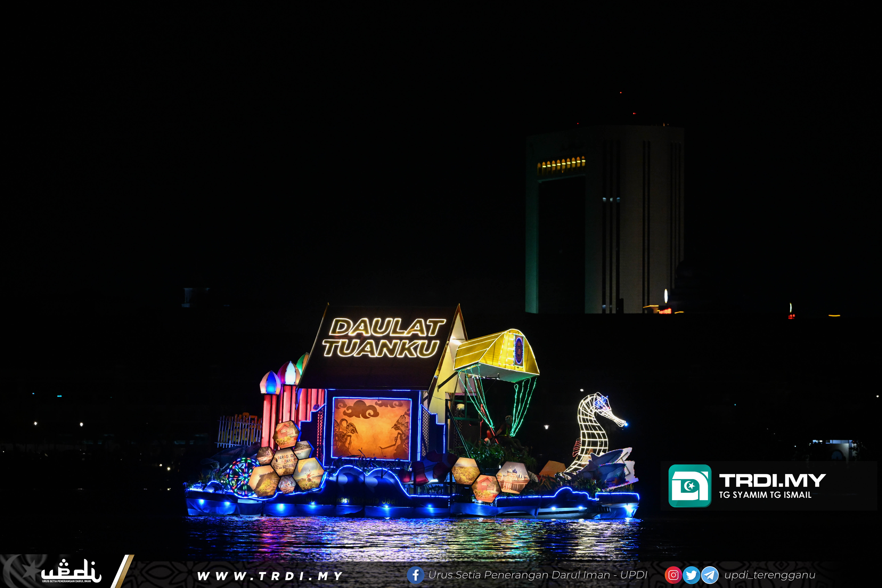
Task: Click the TG SYAMIM TG ISMAIL credit
Action: (x=765, y=495)
